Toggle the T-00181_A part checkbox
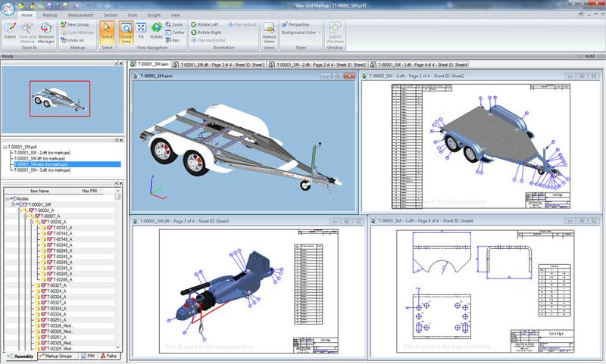This screenshot has height=364, width=606. coord(49,228)
